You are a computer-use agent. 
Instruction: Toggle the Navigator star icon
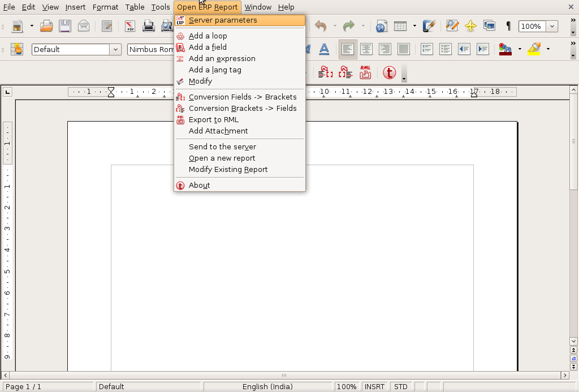coord(470,26)
